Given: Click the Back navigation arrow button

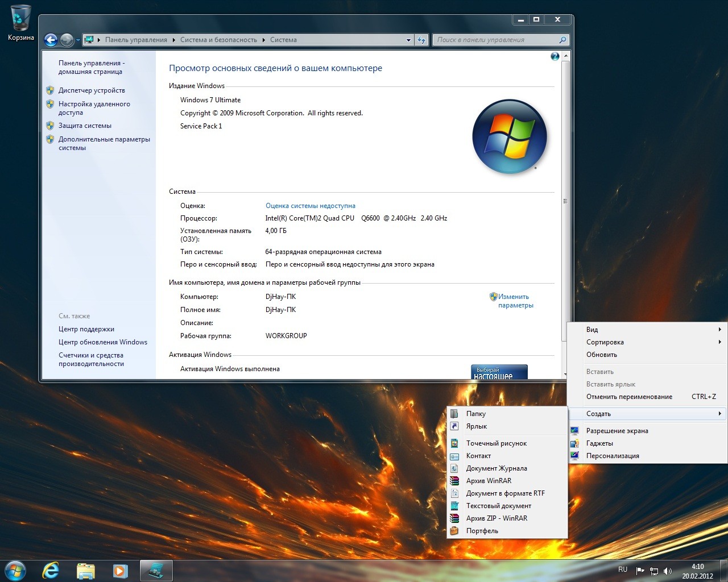Looking at the screenshot, I should (x=51, y=40).
